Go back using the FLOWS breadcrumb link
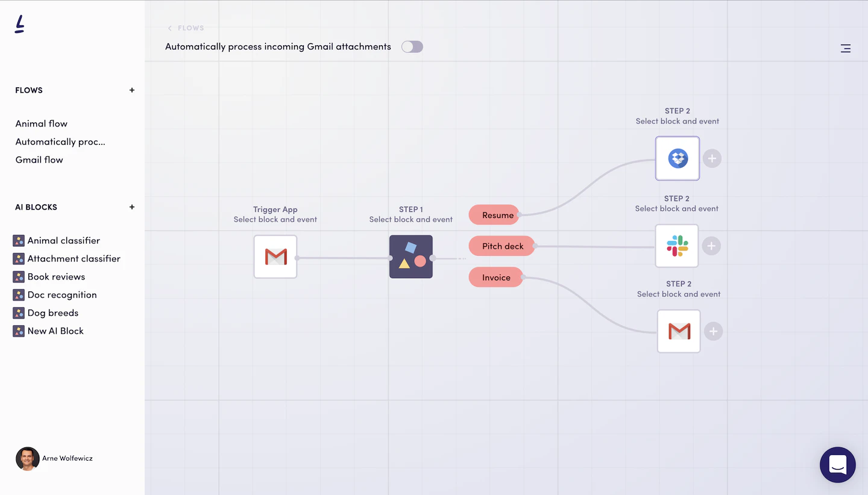868x495 pixels. point(187,28)
